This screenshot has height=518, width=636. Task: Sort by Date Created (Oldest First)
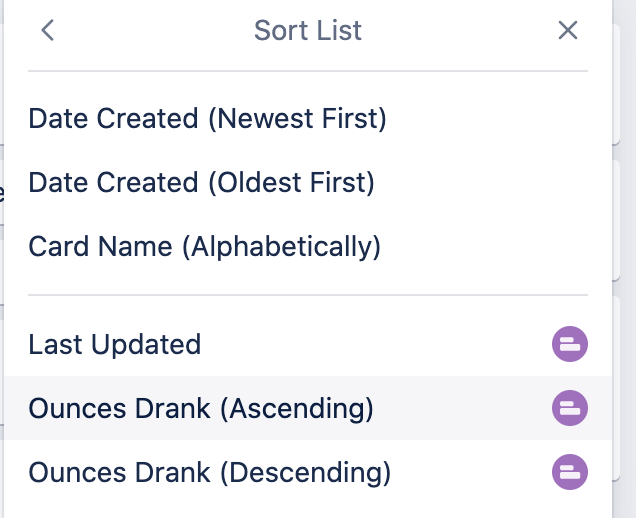coord(201,183)
